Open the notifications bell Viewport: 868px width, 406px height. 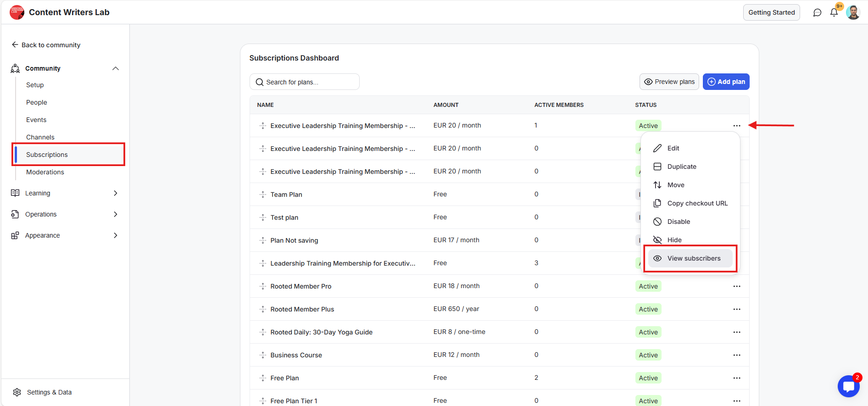[x=834, y=12]
